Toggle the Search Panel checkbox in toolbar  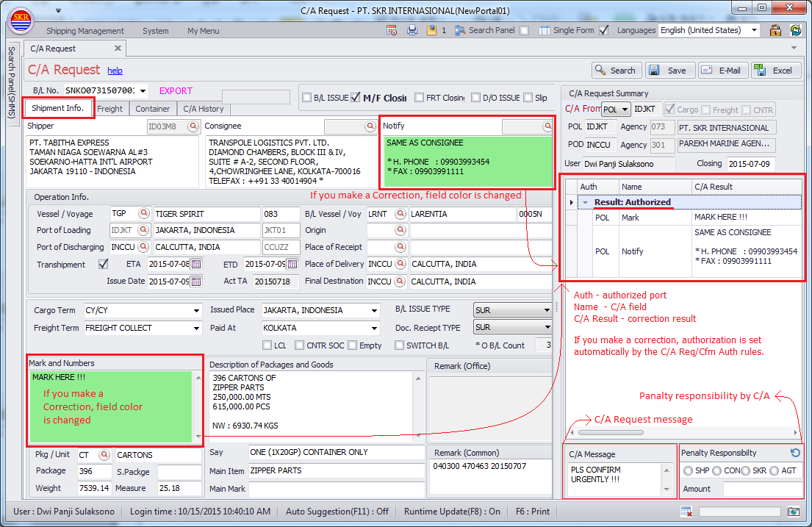coord(525,31)
